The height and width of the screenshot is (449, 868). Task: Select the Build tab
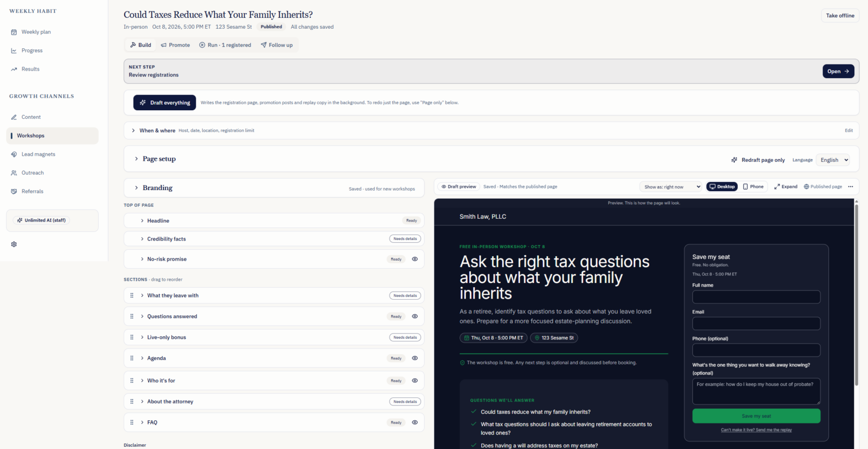click(141, 45)
